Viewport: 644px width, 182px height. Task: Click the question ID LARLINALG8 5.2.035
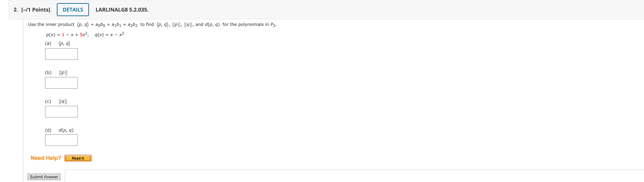(x=122, y=10)
